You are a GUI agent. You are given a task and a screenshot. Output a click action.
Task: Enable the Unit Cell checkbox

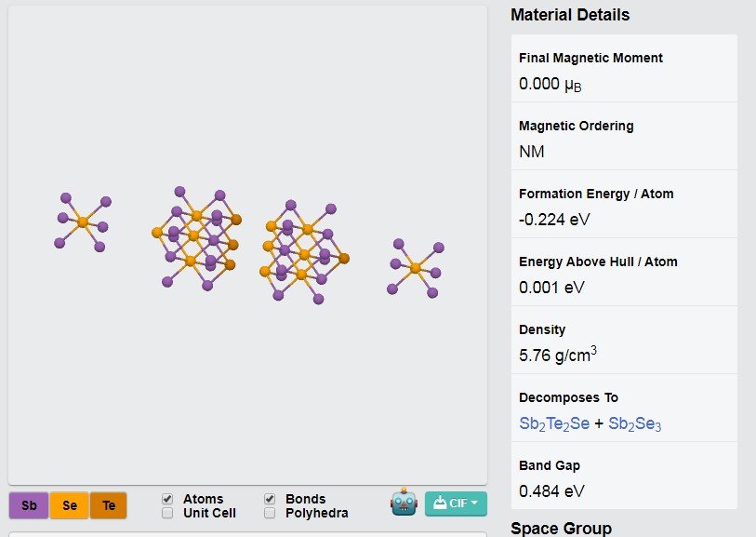(x=167, y=513)
